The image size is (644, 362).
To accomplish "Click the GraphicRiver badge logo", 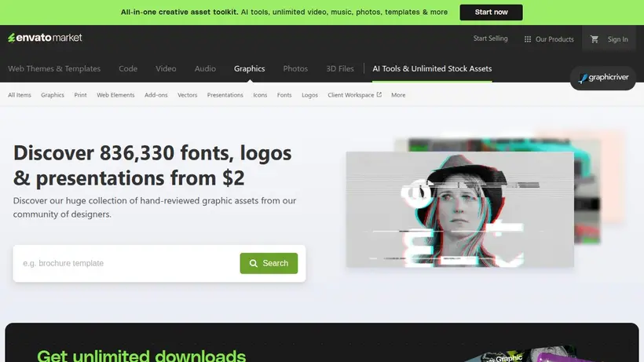I will (x=602, y=78).
